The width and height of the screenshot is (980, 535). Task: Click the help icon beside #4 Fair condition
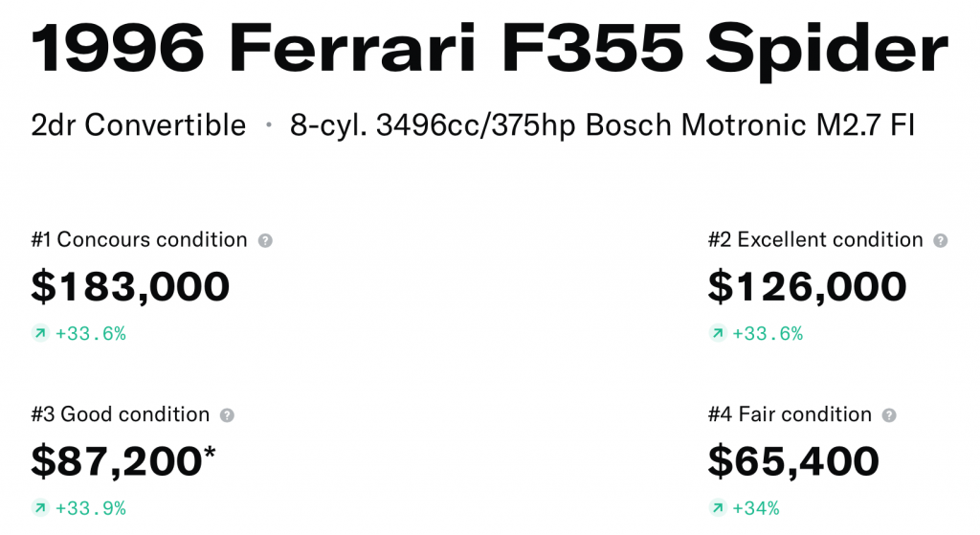click(889, 415)
